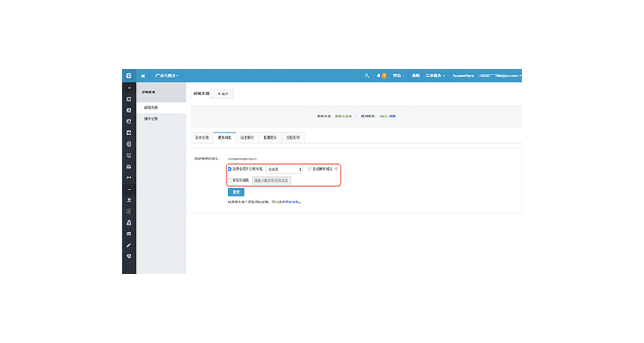
Task: Click the blue 提交 submit button
Action: coord(236,192)
